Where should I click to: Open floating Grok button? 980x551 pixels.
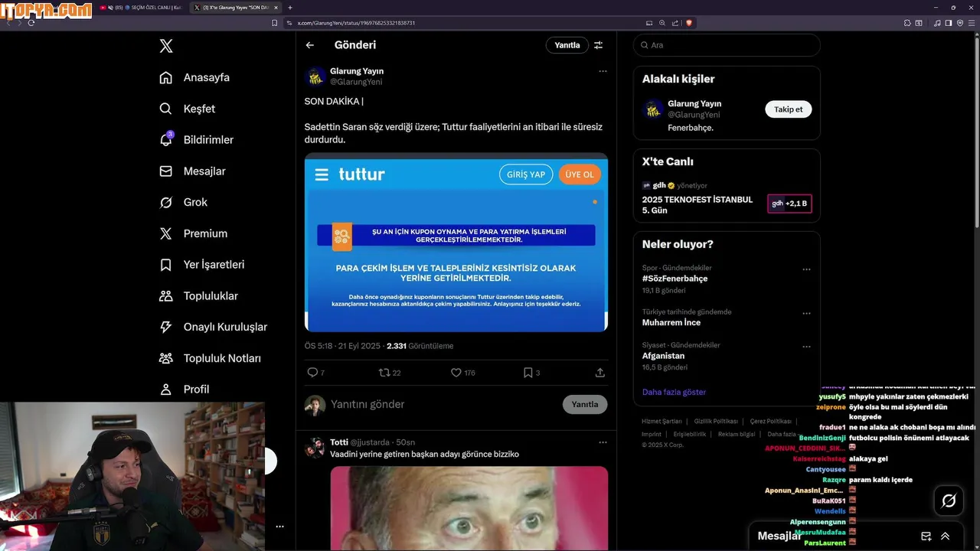(949, 500)
